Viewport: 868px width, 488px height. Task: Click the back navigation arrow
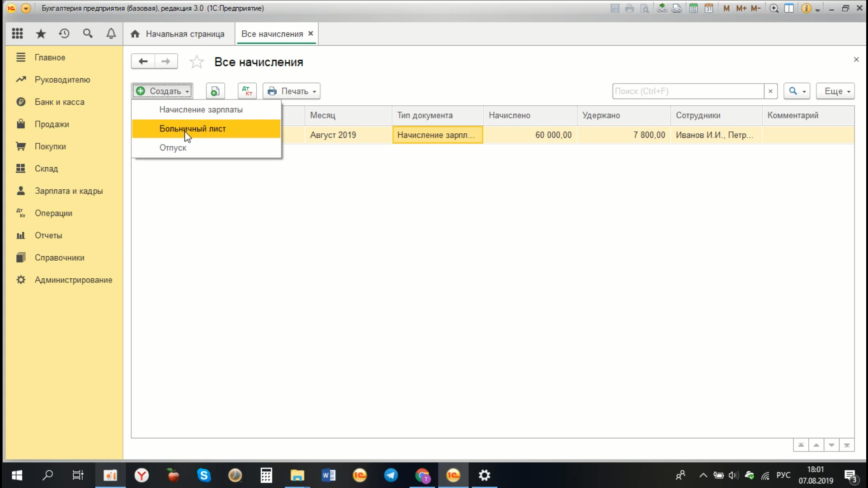click(143, 61)
